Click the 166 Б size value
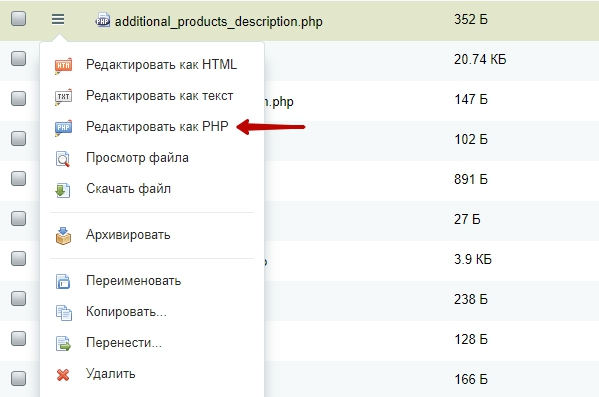The height and width of the screenshot is (397, 599). pos(471,379)
